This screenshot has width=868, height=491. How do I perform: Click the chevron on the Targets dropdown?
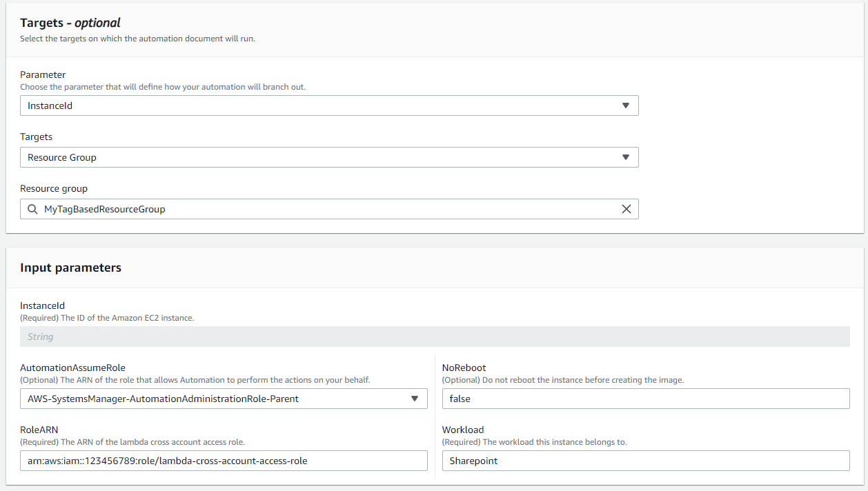tap(626, 157)
